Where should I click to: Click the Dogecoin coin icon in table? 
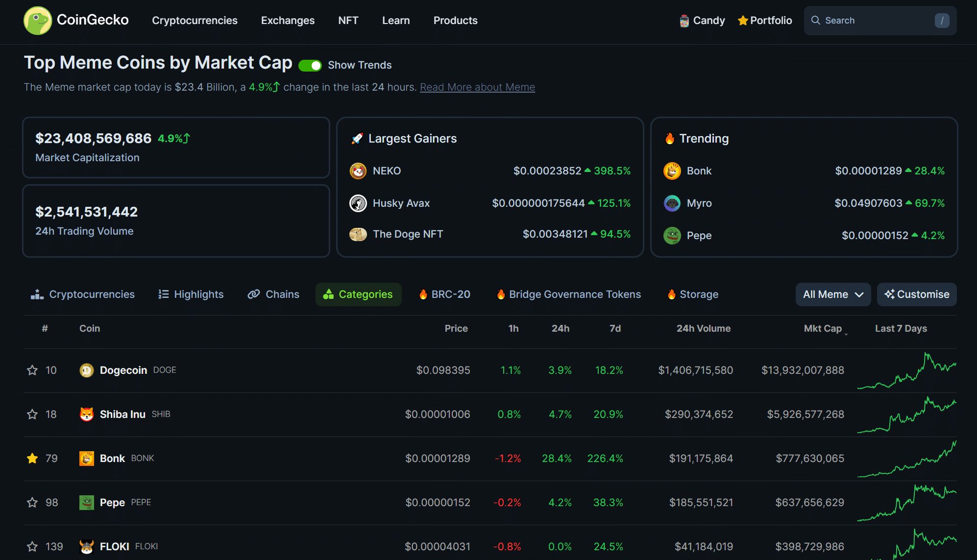coord(87,370)
